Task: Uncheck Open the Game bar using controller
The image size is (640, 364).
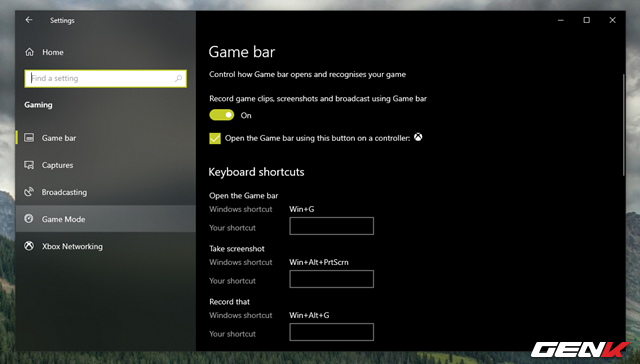Action: [x=215, y=138]
